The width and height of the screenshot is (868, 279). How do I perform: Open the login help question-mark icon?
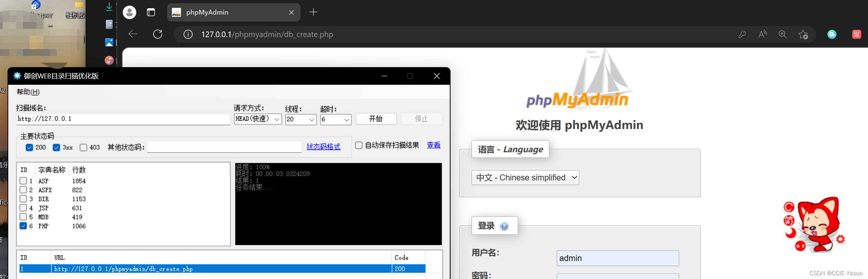(504, 226)
